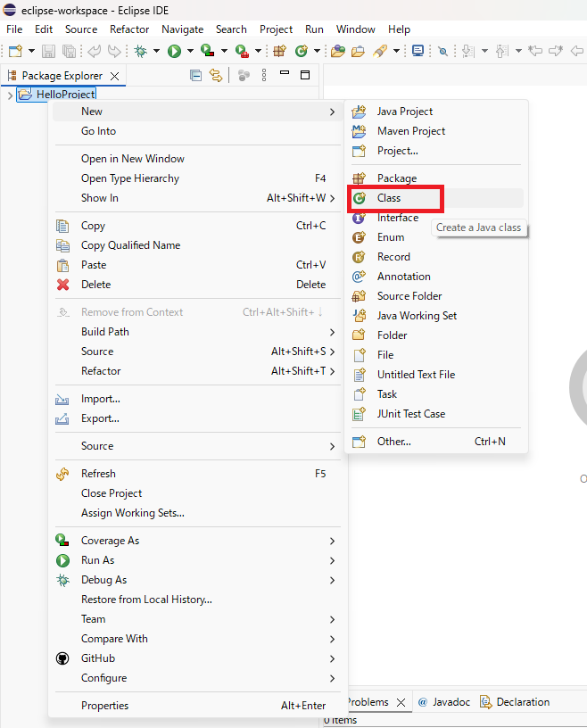587x728 pixels.
Task: Open the Run toolbar dropdown arrow
Action: (x=190, y=51)
